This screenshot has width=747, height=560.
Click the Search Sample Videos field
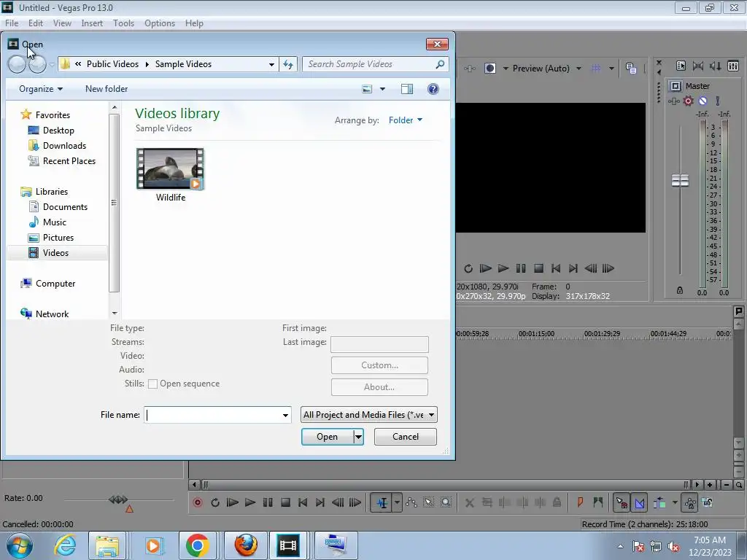point(375,64)
